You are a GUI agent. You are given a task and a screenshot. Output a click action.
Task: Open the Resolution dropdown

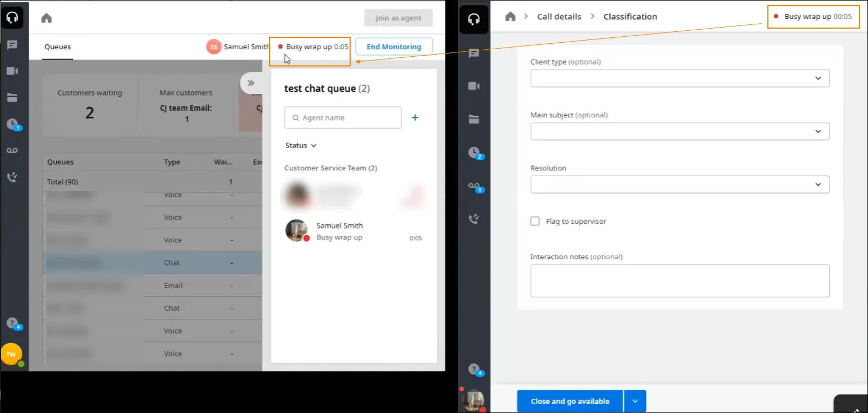tap(680, 184)
